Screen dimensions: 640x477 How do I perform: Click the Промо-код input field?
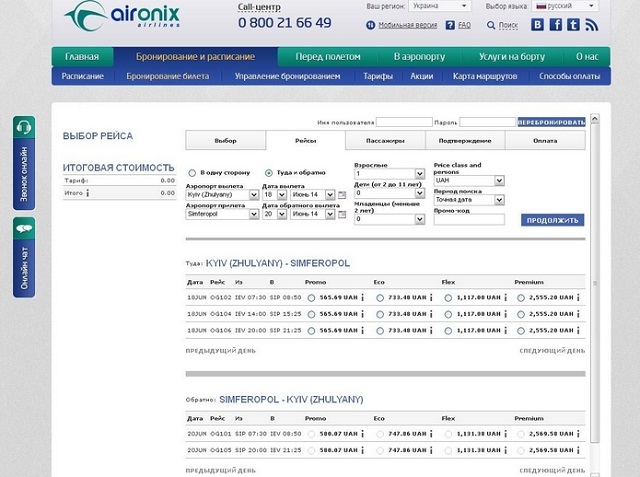469,219
